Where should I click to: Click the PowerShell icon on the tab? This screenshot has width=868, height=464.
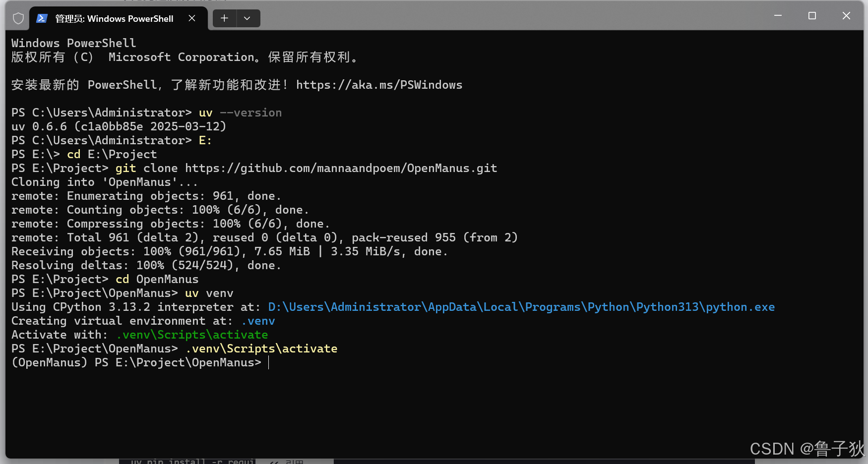42,18
